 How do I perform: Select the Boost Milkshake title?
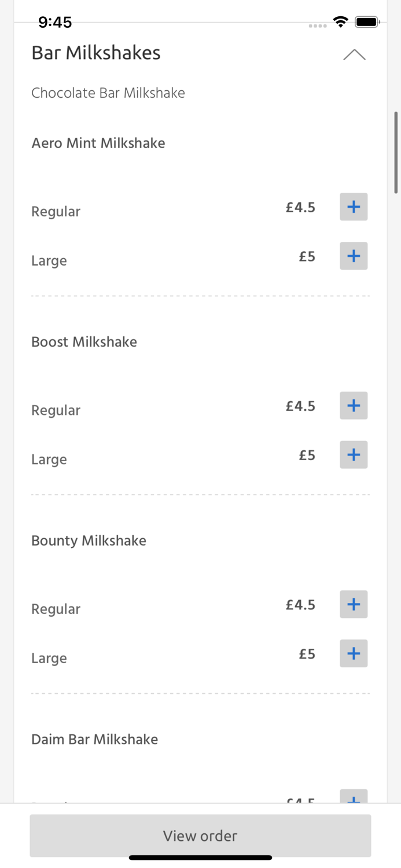(x=84, y=342)
